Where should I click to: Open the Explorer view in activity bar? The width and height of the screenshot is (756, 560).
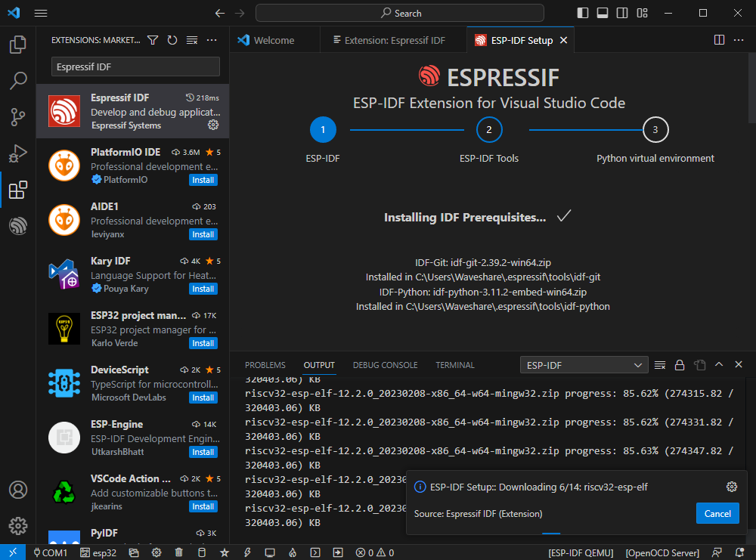18,45
